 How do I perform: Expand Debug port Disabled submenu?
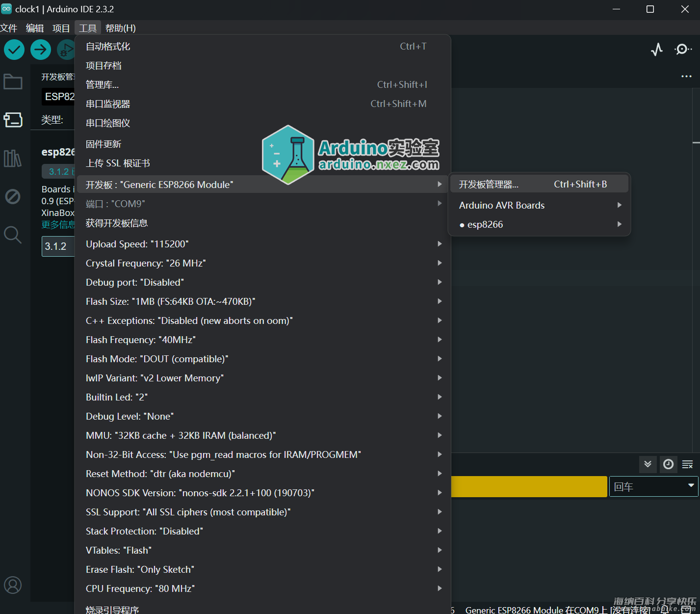(262, 282)
